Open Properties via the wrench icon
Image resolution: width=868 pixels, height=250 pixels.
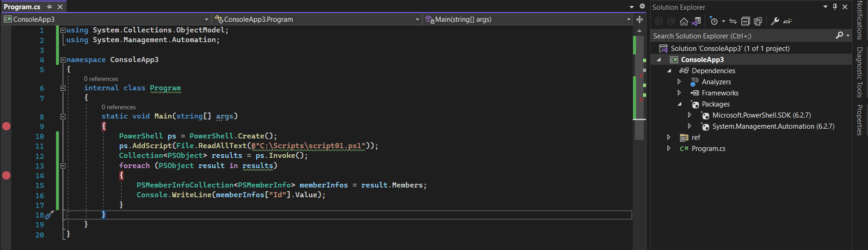(775, 21)
